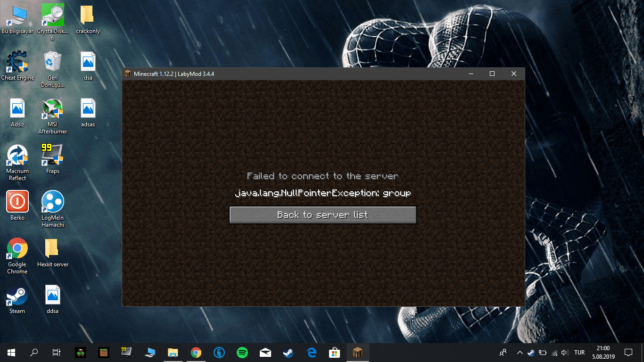Viewport: 644px width, 362px height.
Task: Click the "Minecraft 1.12.2 | LabyMod 3.4.4" window title
Action: [x=174, y=74]
